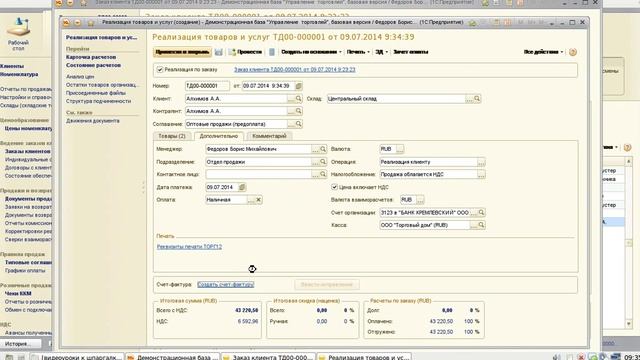Open Клиенты section in the main window sidebar
Image resolution: width=640 pixels, height=360 pixels.
(x=12, y=66)
